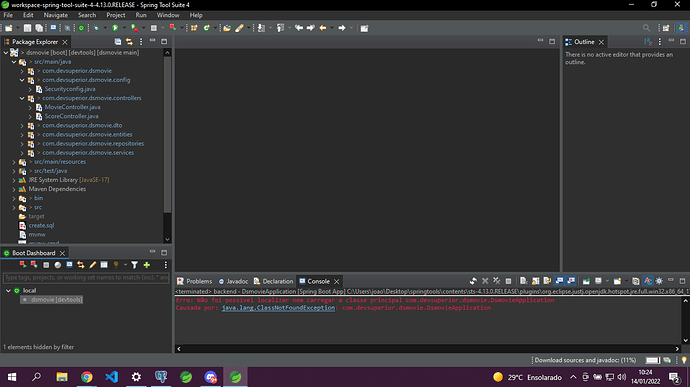690x387 pixels.
Task: Toggle ANSI console colors icon
Action: click(x=648, y=281)
